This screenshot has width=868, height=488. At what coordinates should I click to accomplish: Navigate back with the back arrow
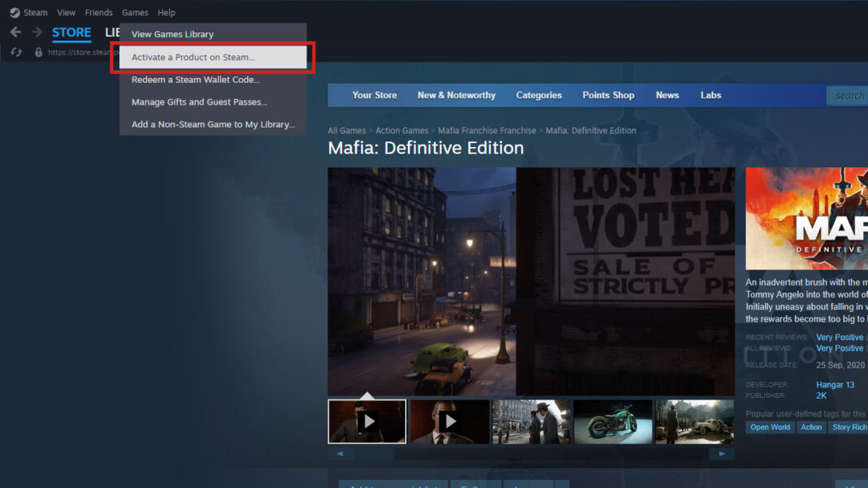[15, 32]
